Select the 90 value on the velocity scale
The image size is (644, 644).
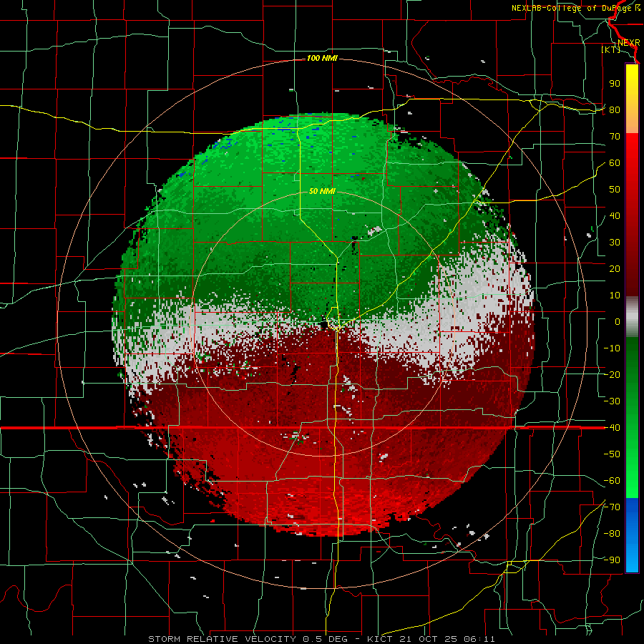615,84
